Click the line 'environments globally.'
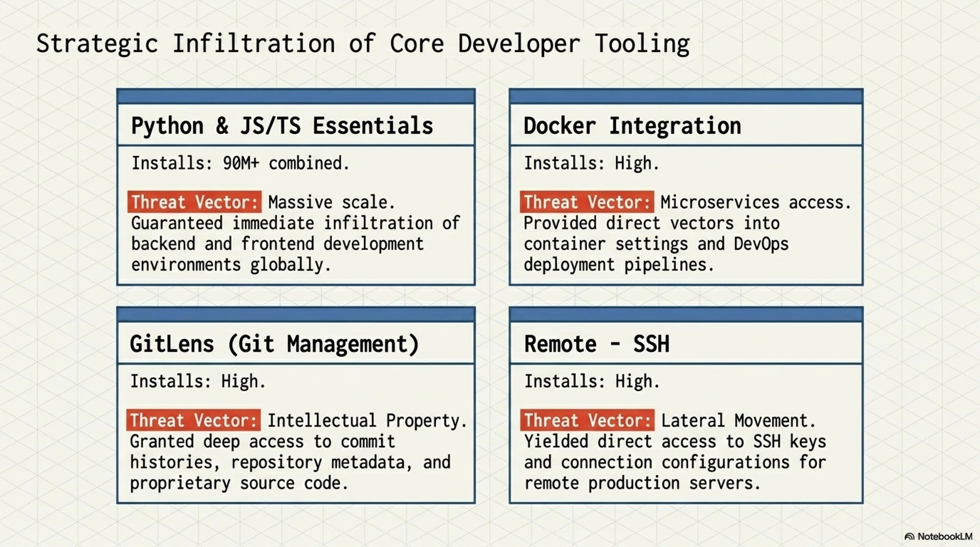This screenshot has height=547, width=980. click(231, 265)
